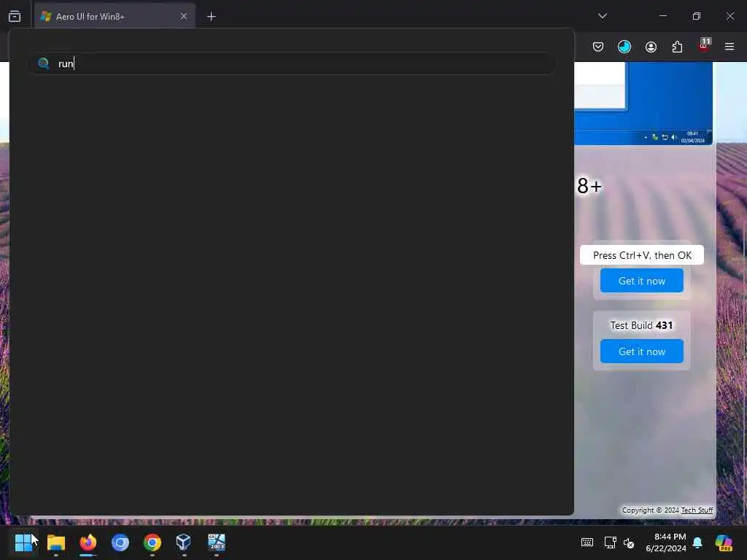The width and height of the screenshot is (747, 560).
Task: Switch to Firefox in the taskbar
Action: (88, 542)
